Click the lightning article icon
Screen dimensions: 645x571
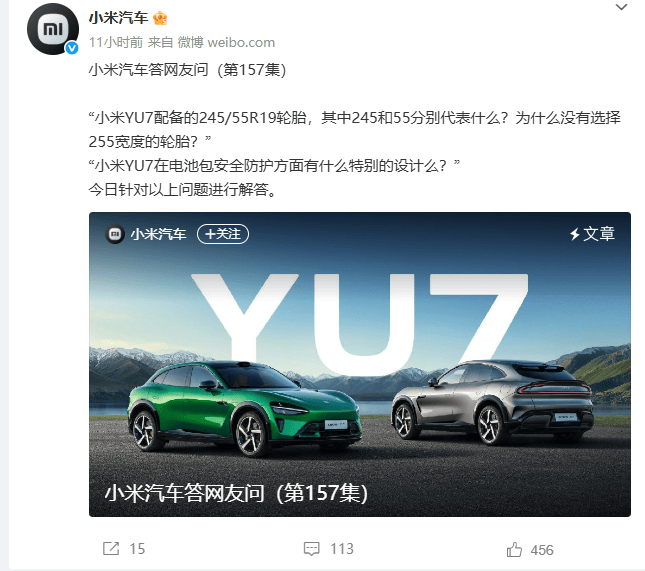coord(575,234)
